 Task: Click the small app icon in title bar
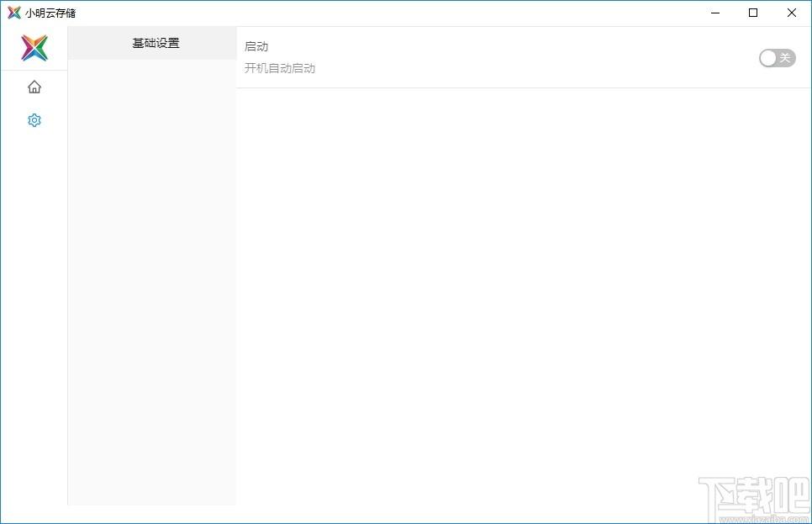click(x=14, y=13)
